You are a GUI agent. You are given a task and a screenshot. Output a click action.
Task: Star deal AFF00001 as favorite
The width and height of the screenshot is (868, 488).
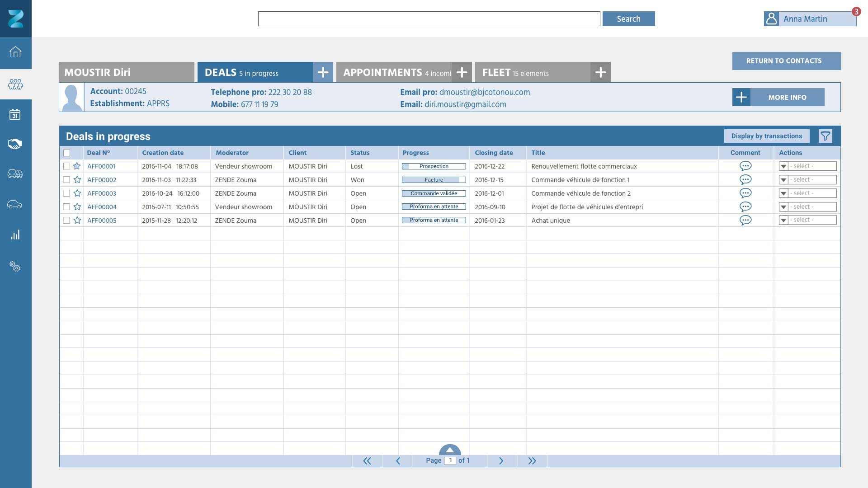click(77, 166)
